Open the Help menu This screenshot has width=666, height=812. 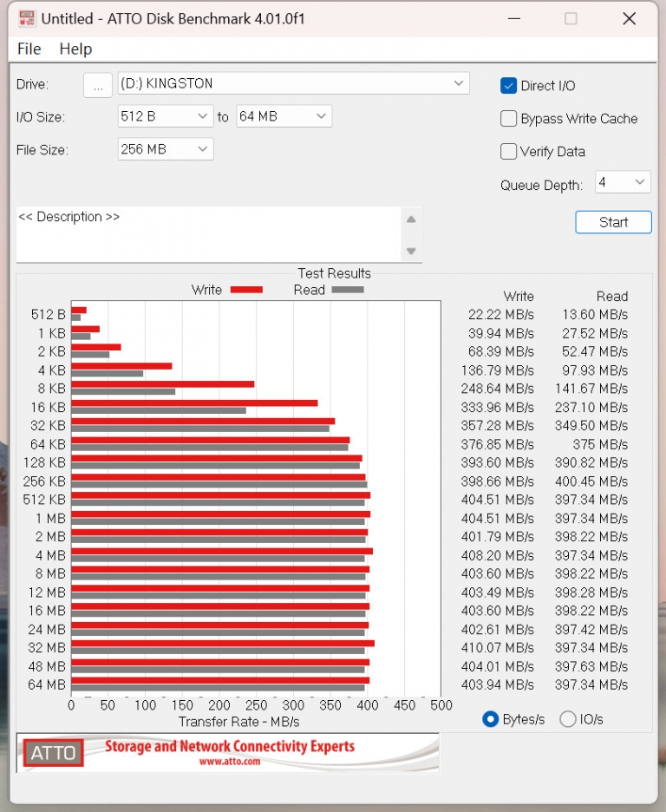click(75, 49)
